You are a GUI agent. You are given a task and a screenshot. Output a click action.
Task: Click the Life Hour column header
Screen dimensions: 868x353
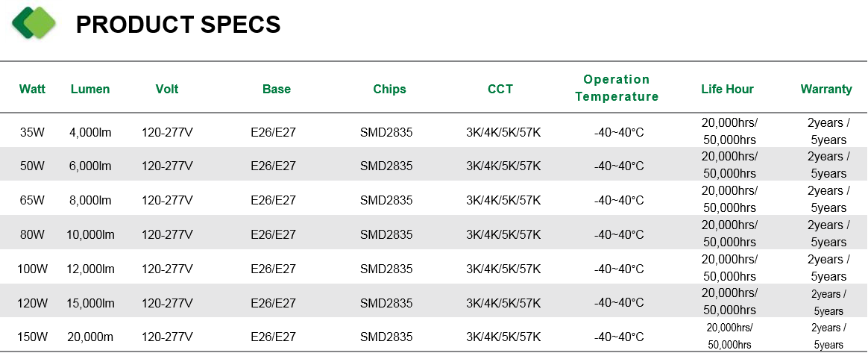[727, 90]
